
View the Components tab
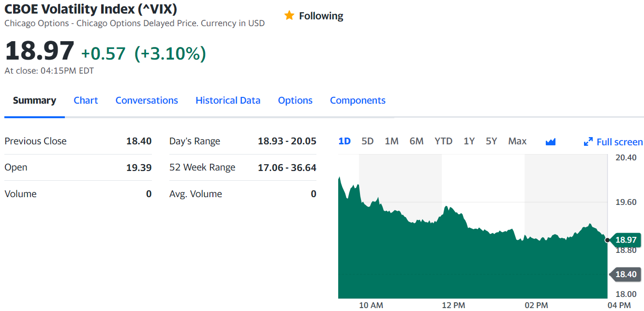click(x=358, y=100)
